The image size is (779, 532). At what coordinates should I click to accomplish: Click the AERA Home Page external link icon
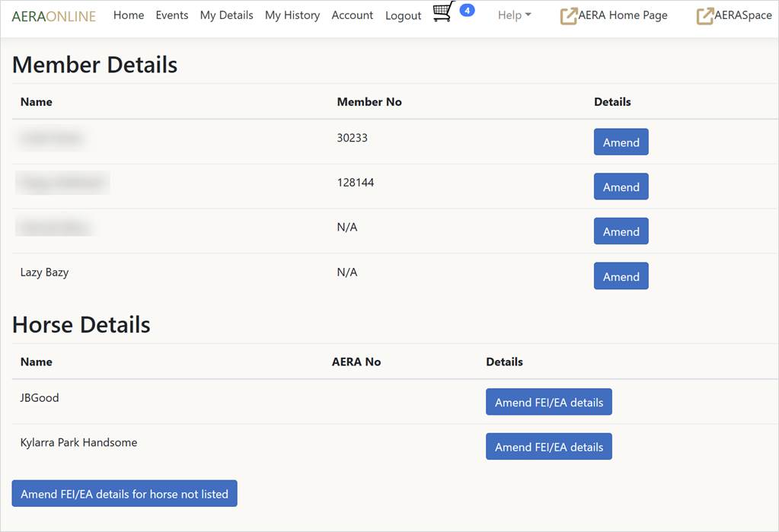click(x=568, y=16)
